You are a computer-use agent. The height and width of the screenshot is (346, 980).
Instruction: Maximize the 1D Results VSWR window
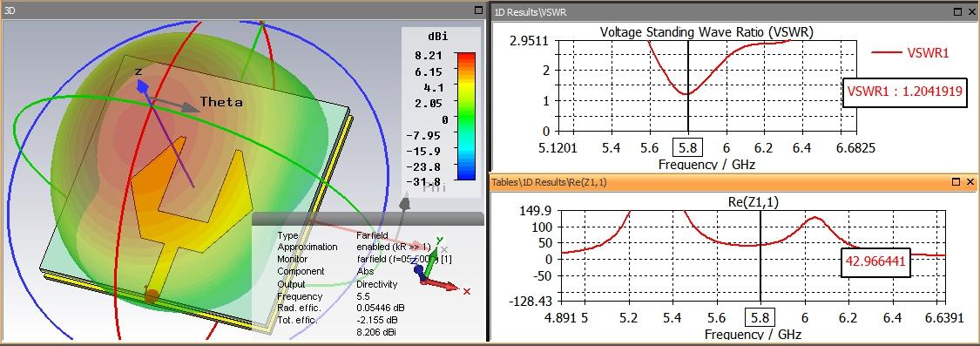[958, 11]
